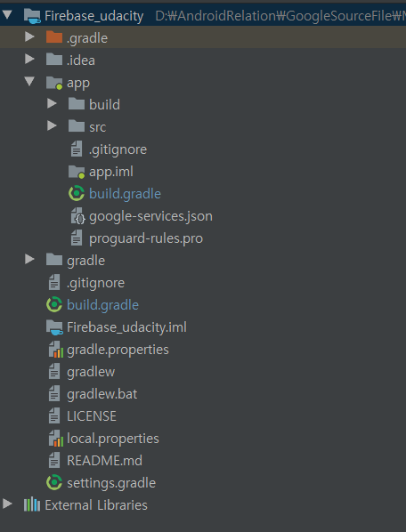Expand the gradle folder arrow
The height and width of the screenshot is (532, 406).
[x=29, y=259]
